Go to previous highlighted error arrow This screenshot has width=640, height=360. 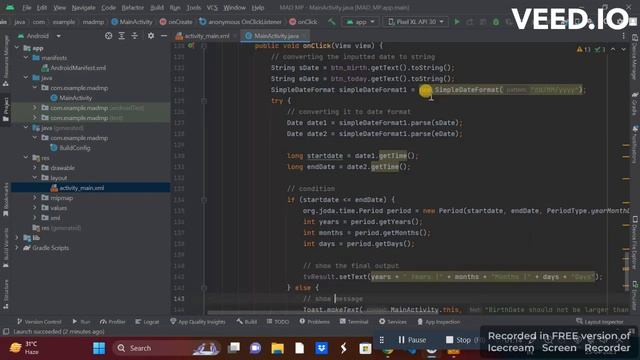613,49
